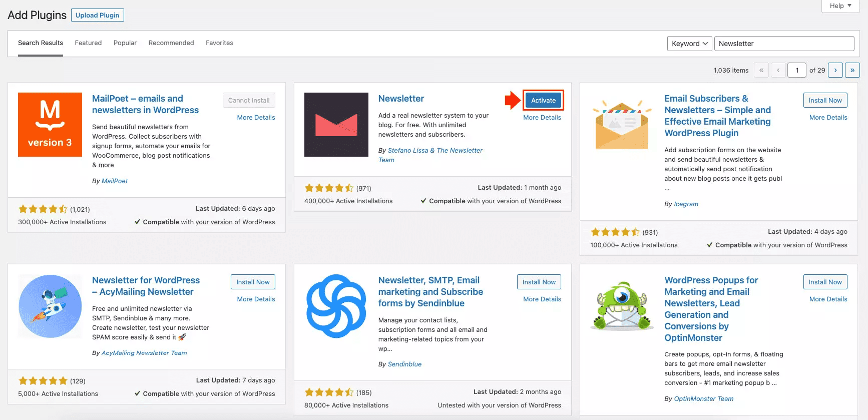Click the 5,000+ Active Installations text
Image resolution: width=868 pixels, height=420 pixels.
(x=58, y=393)
